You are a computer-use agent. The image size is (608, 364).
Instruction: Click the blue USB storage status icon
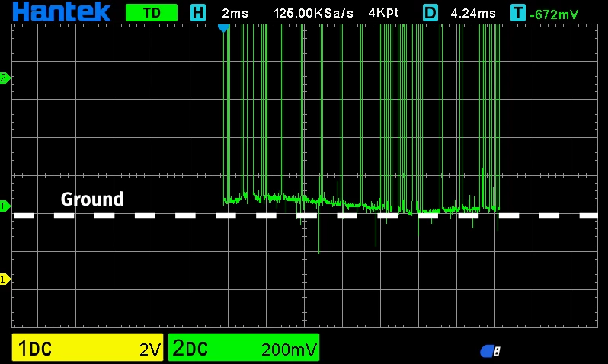(x=491, y=352)
